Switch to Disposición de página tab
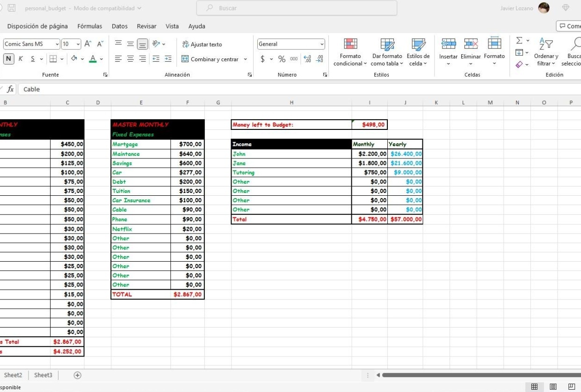 (x=37, y=26)
